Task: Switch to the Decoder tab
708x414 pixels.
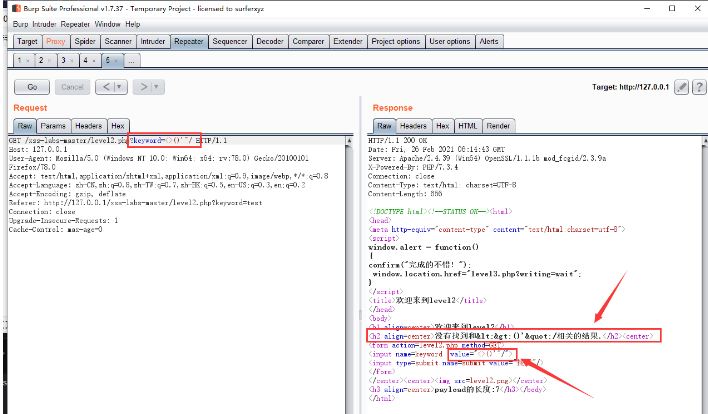Action: pyautogui.click(x=270, y=42)
